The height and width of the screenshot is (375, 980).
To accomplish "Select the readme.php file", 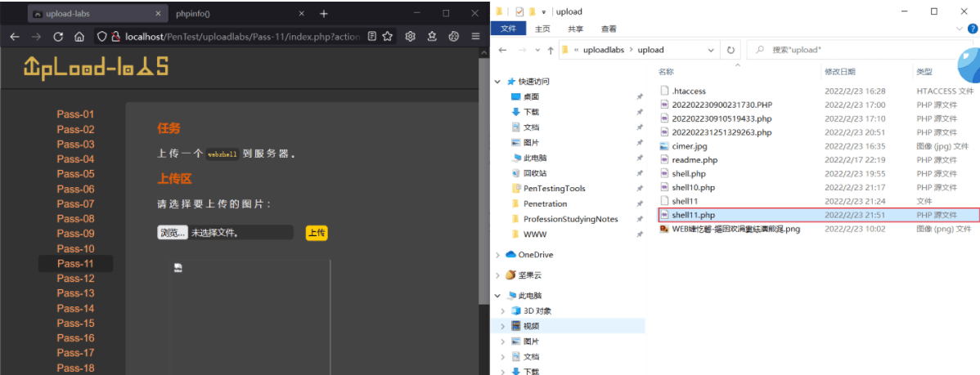I will click(695, 160).
